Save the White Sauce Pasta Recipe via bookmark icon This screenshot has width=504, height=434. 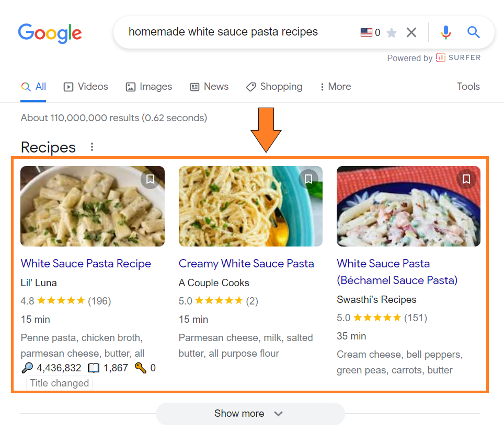[x=150, y=179]
